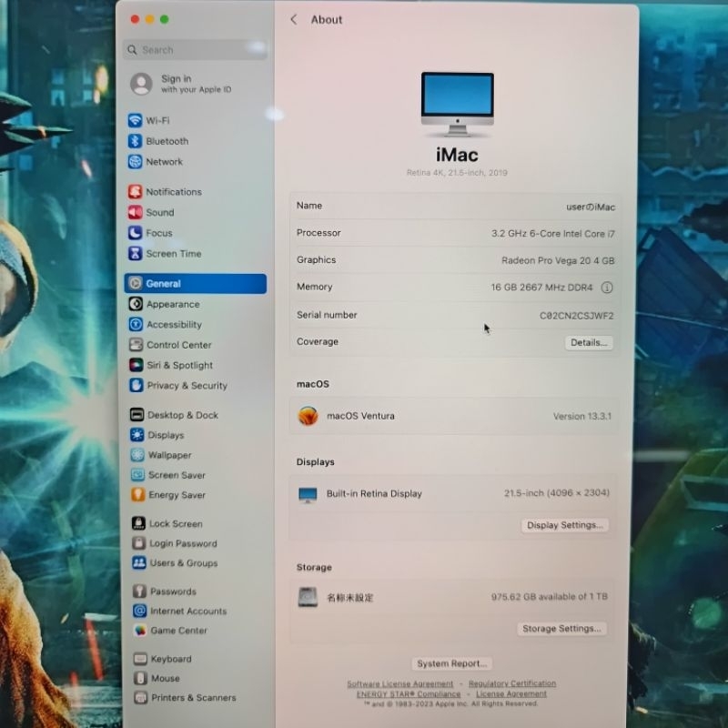Click the Screen Time hourglass icon

[136, 254]
